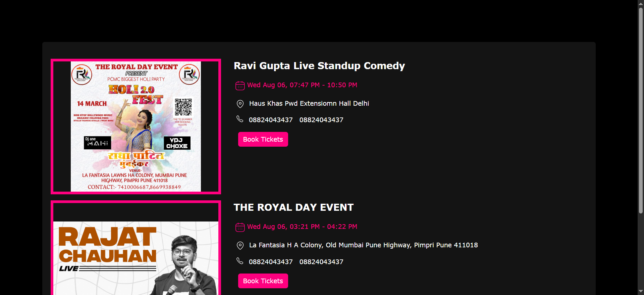Click the vertical scrollbar thumb
The image size is (644, 295).
click(641, 111)
